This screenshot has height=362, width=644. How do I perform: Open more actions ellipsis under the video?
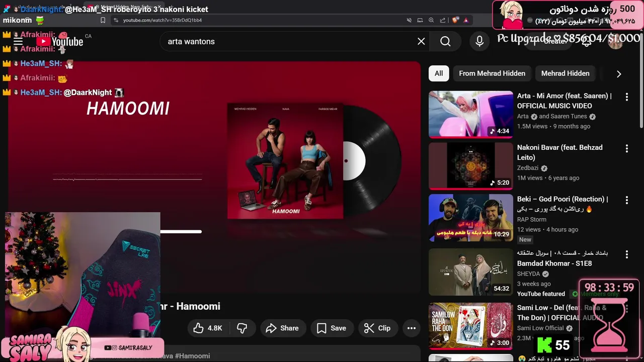point(411,328)
